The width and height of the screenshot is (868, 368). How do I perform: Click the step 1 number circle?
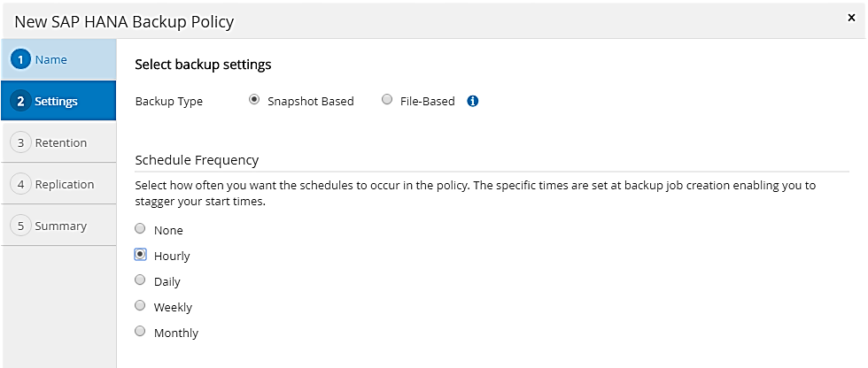21,60
